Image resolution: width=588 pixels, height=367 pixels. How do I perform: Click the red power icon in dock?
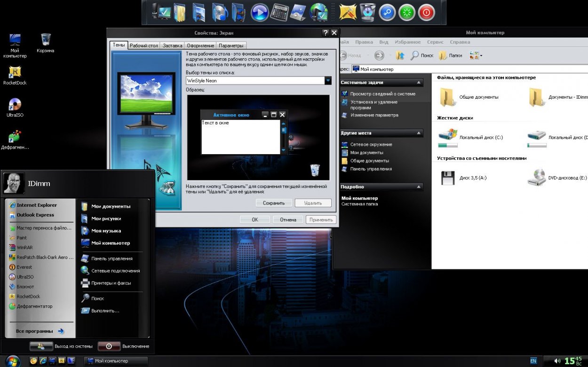426,12
